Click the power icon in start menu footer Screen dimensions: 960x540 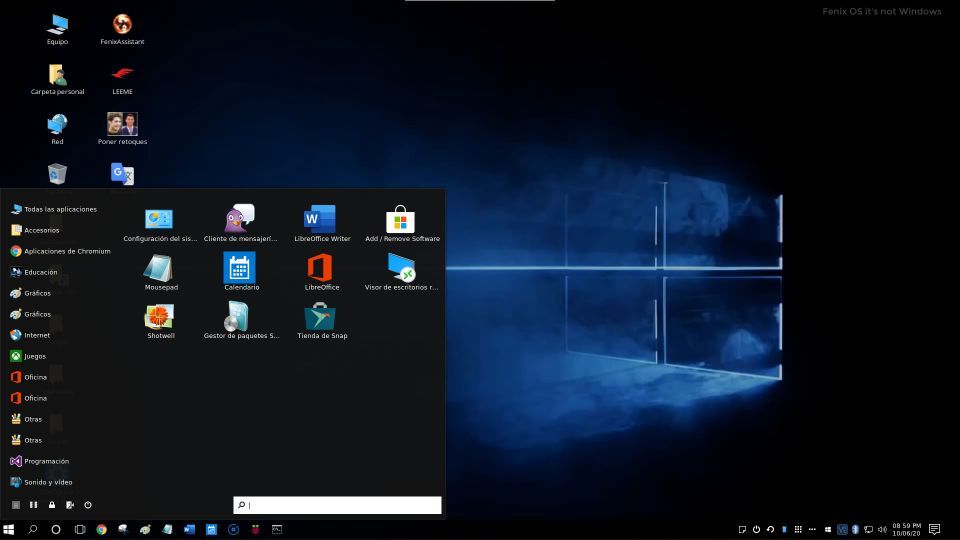(88, 505)
